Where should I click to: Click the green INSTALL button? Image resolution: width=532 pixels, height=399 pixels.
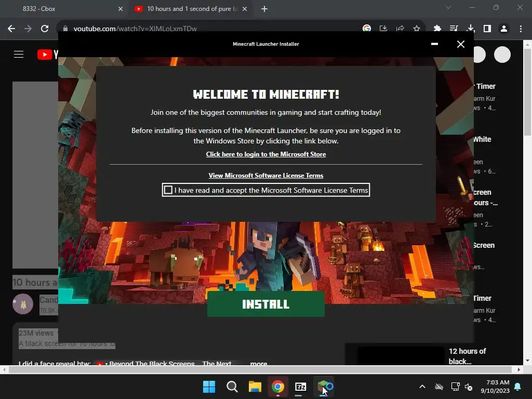point(265,304)
